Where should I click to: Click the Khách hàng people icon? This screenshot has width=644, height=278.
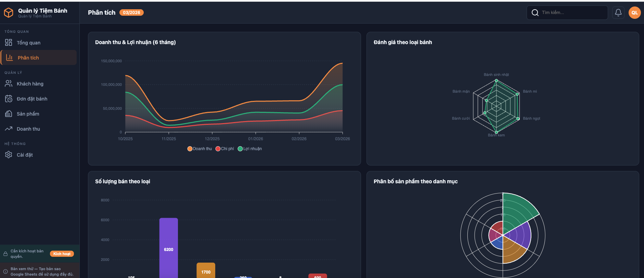(x=9, y=83)
